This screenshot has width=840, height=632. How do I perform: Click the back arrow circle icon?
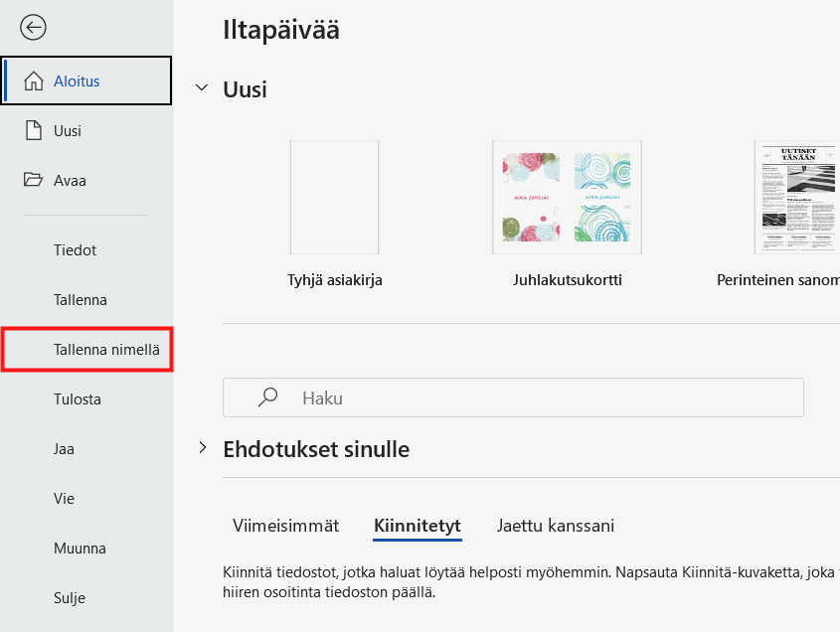pos(33,27)
